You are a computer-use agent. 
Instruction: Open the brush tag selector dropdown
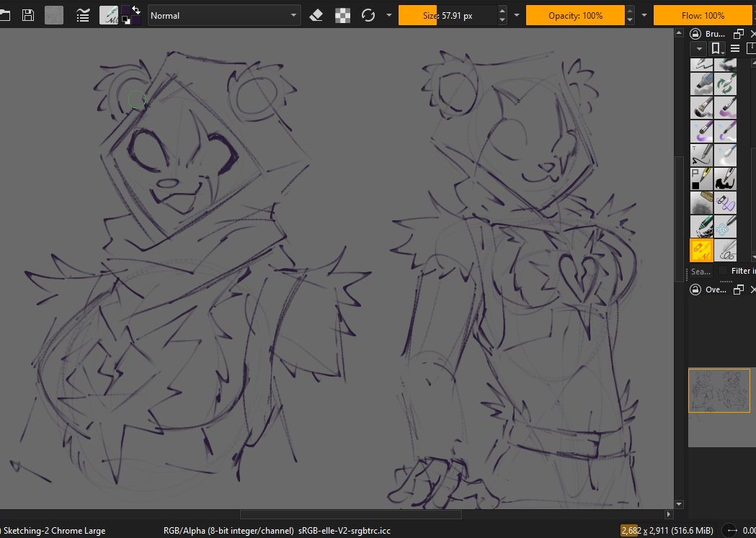[x=698, y=48]
